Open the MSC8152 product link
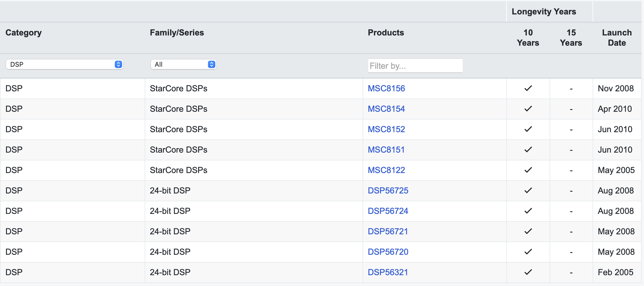The width and height of the screenshot is (644, 286). coord(386,129)
